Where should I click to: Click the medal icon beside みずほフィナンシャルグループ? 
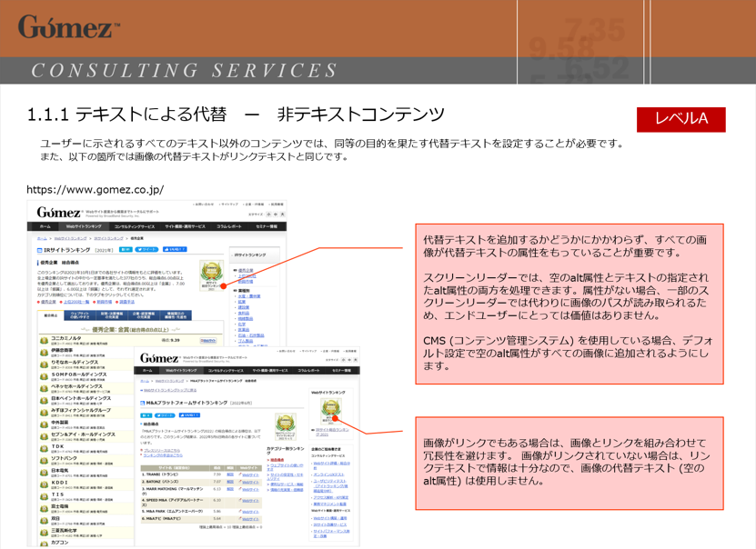44,413
